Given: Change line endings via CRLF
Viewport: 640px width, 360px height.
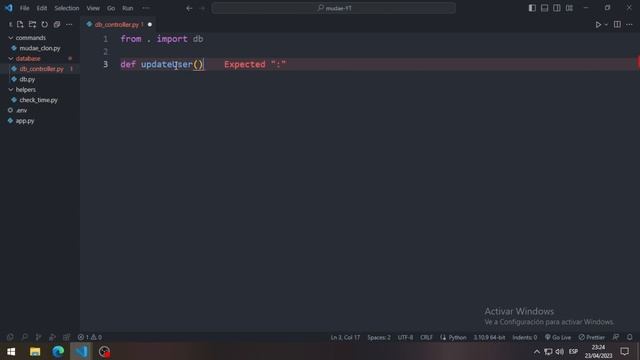Looking at the screenshot, I should click(427, 338).
